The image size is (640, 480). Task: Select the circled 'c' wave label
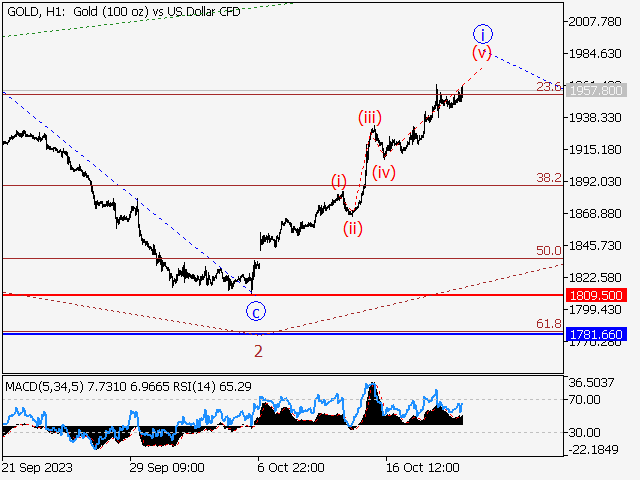256,311
